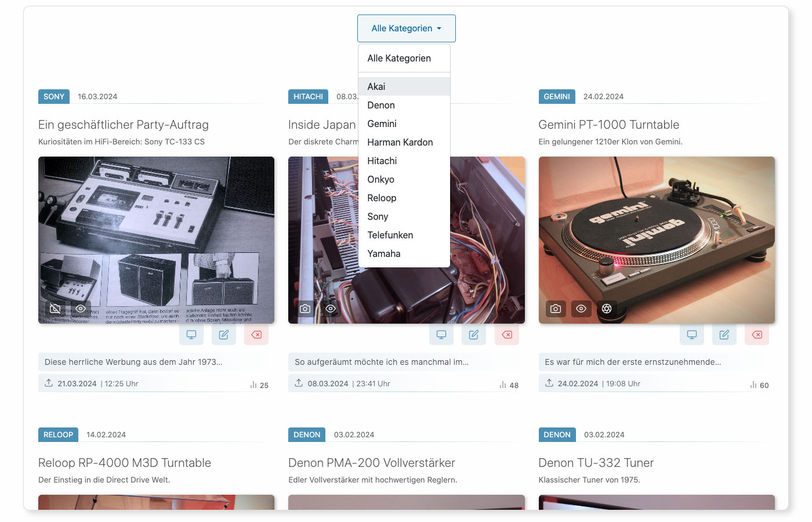Click the HITACHI category badge

pos(308,96)
